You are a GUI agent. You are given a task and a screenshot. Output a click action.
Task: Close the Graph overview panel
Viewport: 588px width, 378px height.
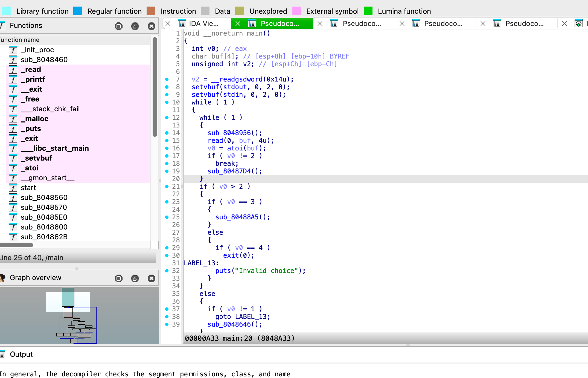click(151, 278)
